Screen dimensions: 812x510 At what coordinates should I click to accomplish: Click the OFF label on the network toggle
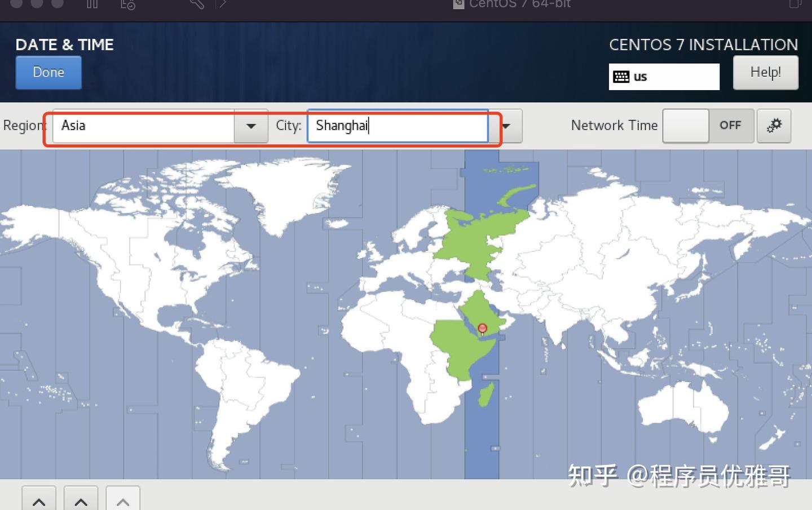pos(730,126)
